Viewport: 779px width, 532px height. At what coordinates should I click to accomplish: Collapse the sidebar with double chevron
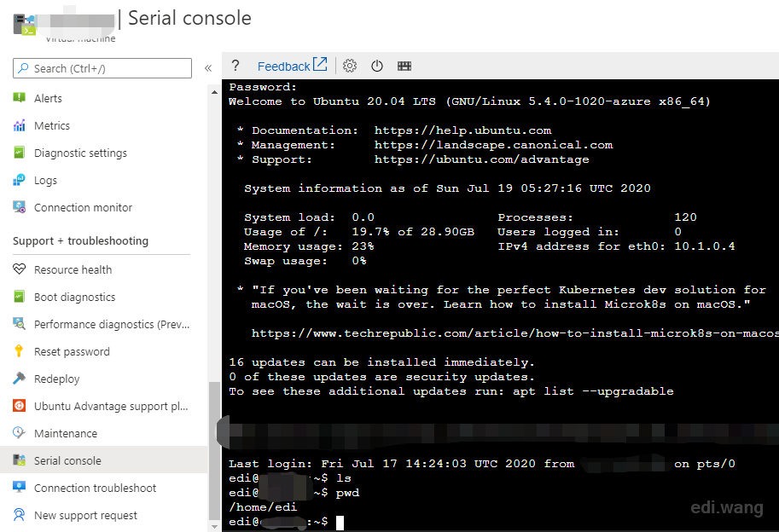point(208,68)
